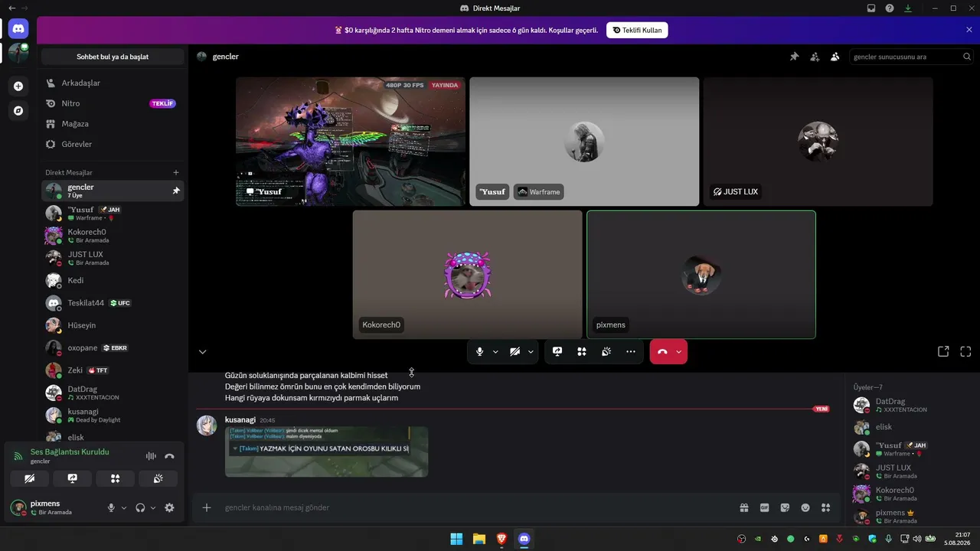The image size is (980, 551).
Task: Open direct message with Kokorech0
Action: pos(113,236)
